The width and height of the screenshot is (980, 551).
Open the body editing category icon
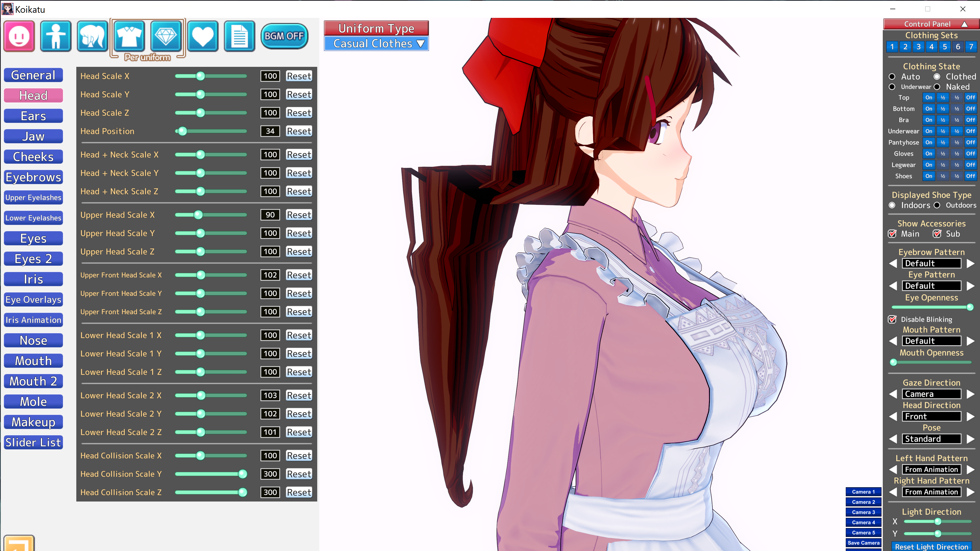pos(56,36)
